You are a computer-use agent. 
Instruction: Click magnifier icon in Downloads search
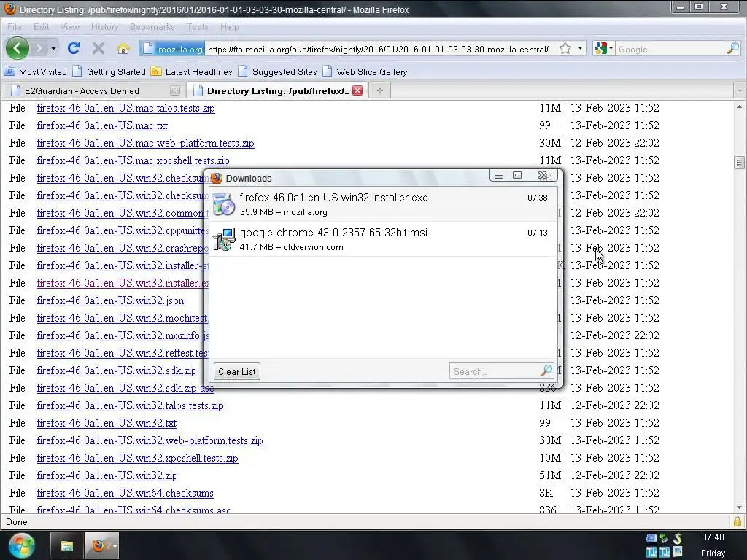pos(546,370)
